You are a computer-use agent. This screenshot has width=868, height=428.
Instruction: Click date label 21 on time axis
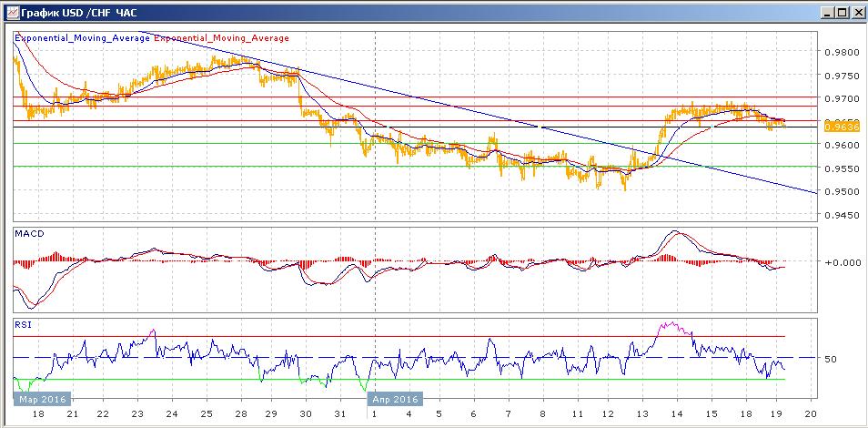(73, 413)
